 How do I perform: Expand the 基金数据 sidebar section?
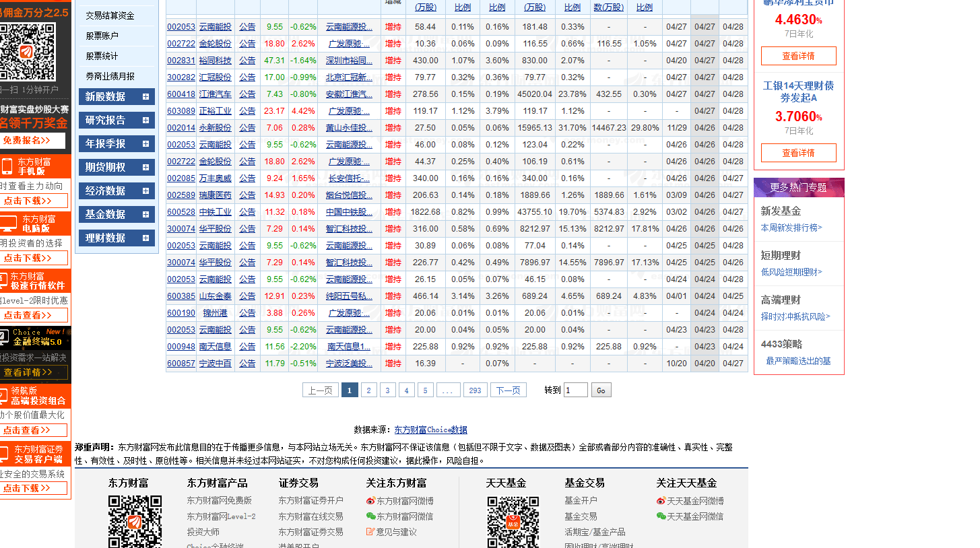point(116,215)
